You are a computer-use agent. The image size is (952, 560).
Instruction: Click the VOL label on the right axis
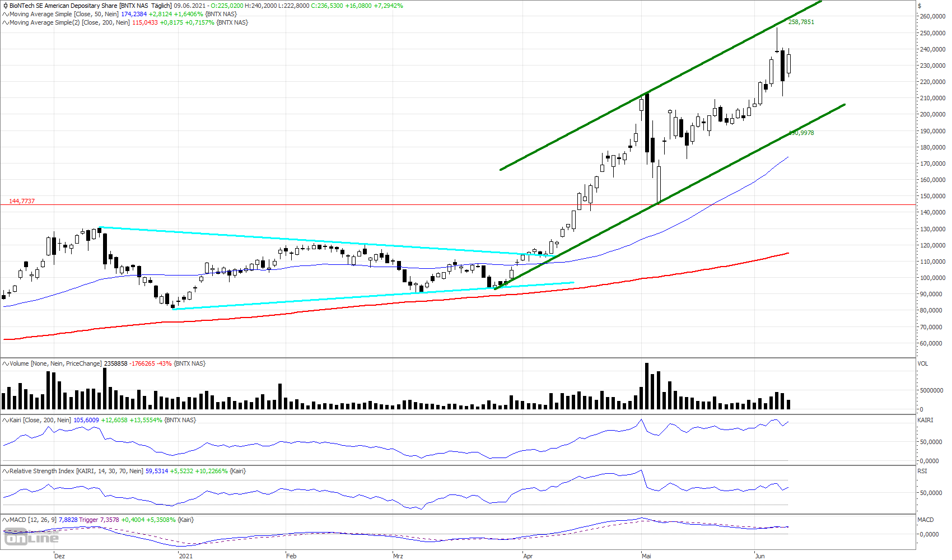tap(923, 363)
